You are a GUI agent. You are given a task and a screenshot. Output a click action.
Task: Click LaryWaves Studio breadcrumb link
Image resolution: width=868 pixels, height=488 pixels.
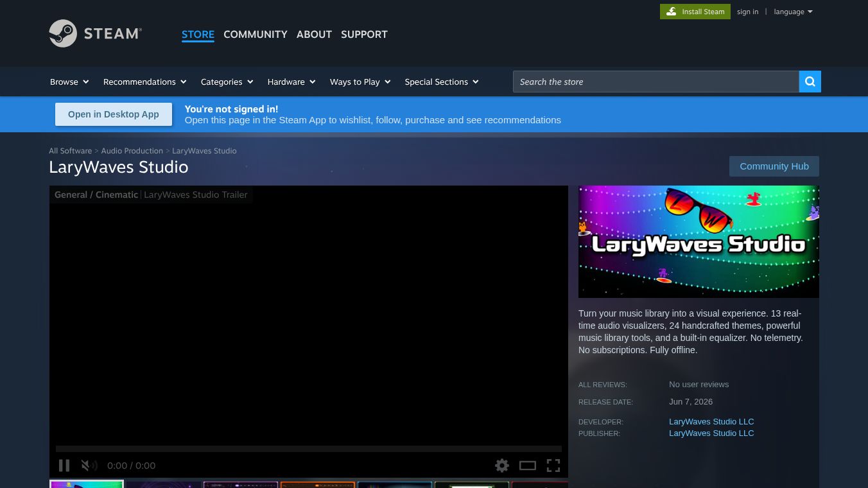tap(204, 151)
